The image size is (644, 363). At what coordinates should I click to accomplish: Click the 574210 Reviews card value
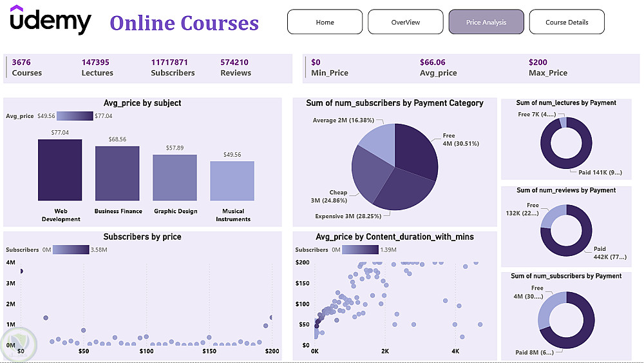click(234, 63)
